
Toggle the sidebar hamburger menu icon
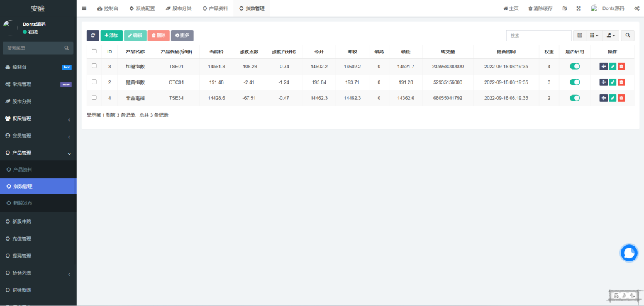tap(85, 9)
